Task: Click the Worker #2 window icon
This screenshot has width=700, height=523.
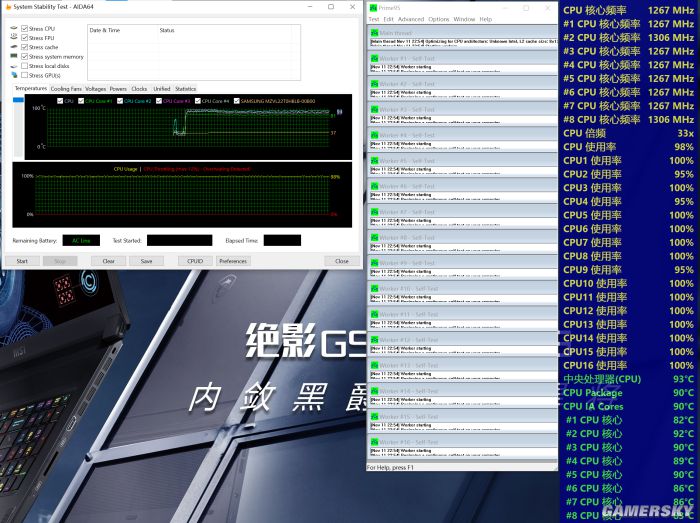Action: tap(374, 84)
